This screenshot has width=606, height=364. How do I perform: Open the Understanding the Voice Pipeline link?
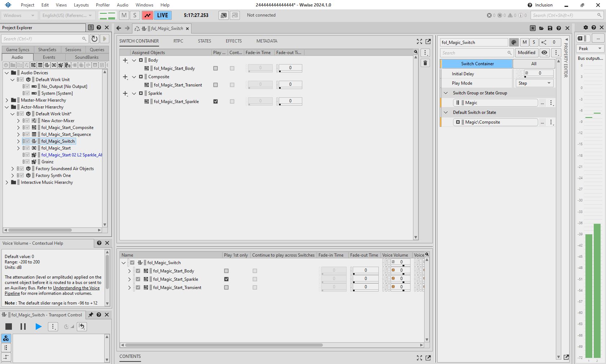(76, 288)
